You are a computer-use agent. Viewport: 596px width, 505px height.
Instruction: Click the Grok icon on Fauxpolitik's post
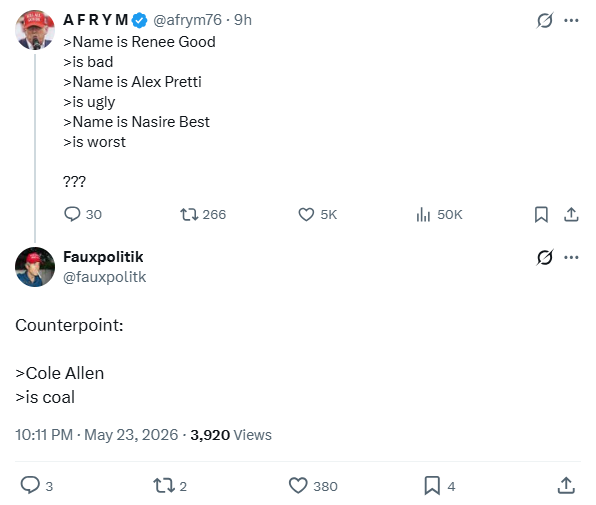pyautogui.click(x=545, y=257)
